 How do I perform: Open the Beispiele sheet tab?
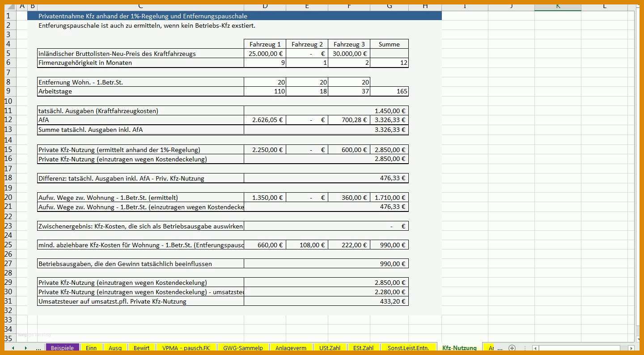click(x=62, y=348)
